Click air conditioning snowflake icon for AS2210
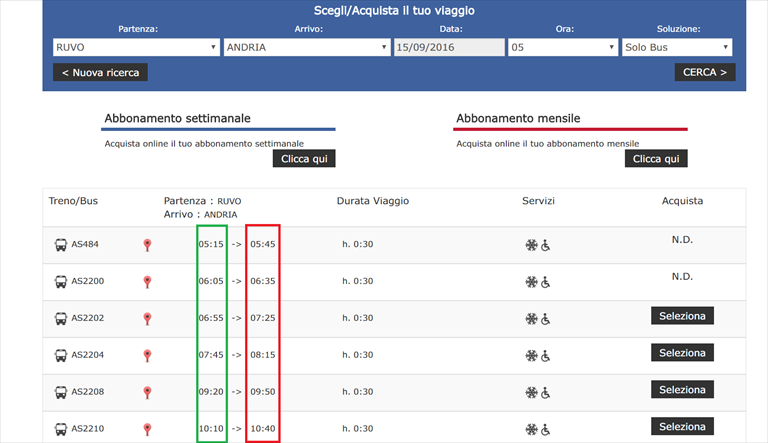 coord(531,429)
